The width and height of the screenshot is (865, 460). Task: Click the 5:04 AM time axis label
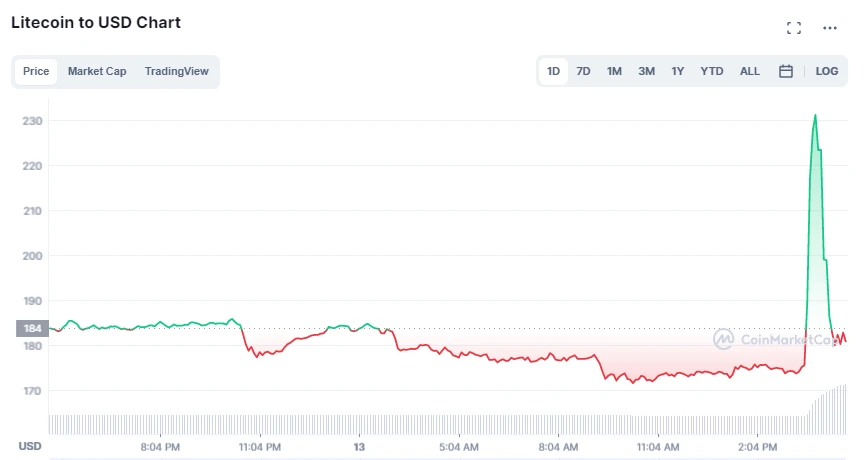click(x=458, y=447)
